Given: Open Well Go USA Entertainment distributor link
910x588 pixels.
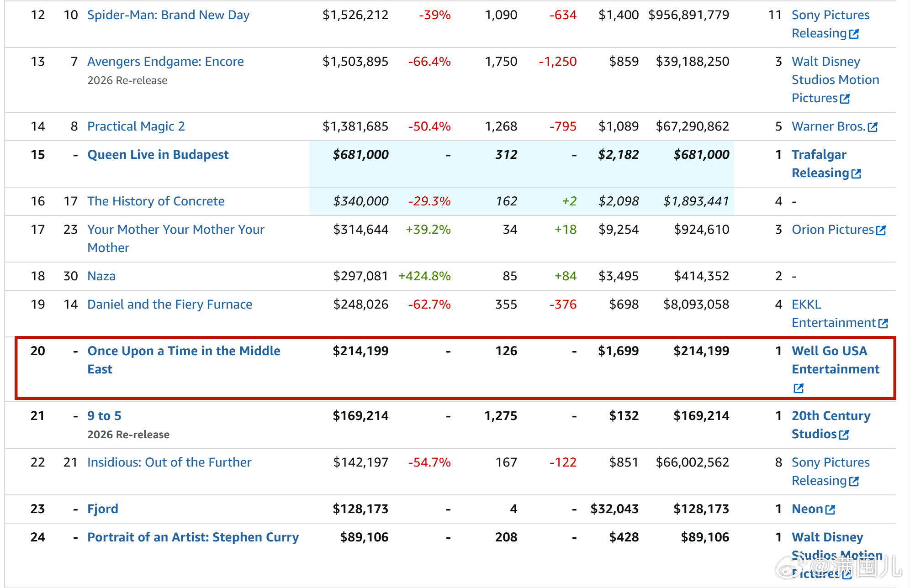Looking at the screenshot, I should tap(836, 360).
